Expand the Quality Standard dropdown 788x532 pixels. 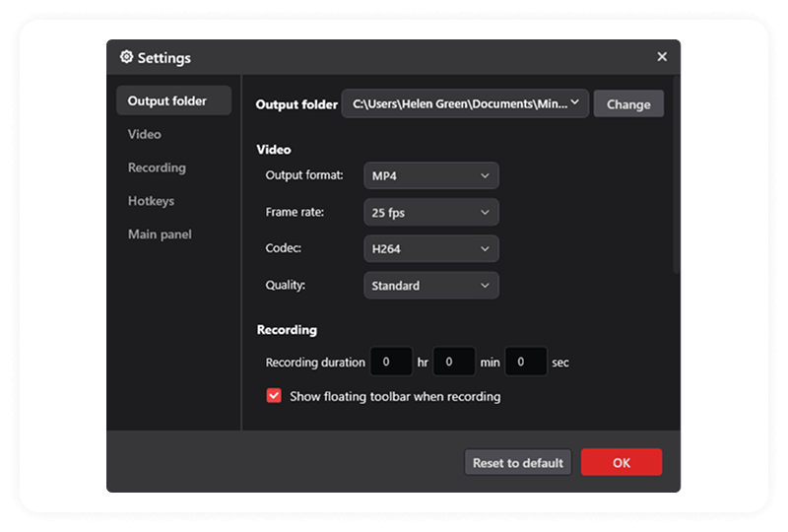(430, 286)
